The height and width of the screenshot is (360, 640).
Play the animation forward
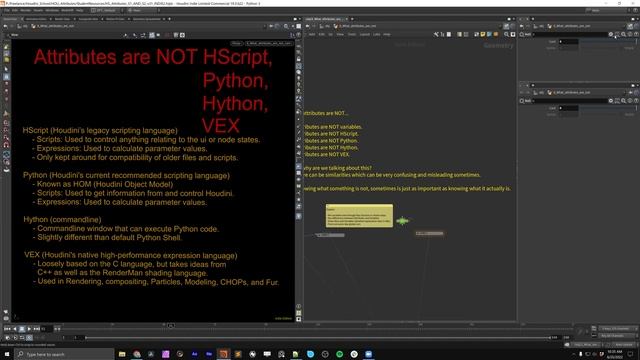coord(29,329)
